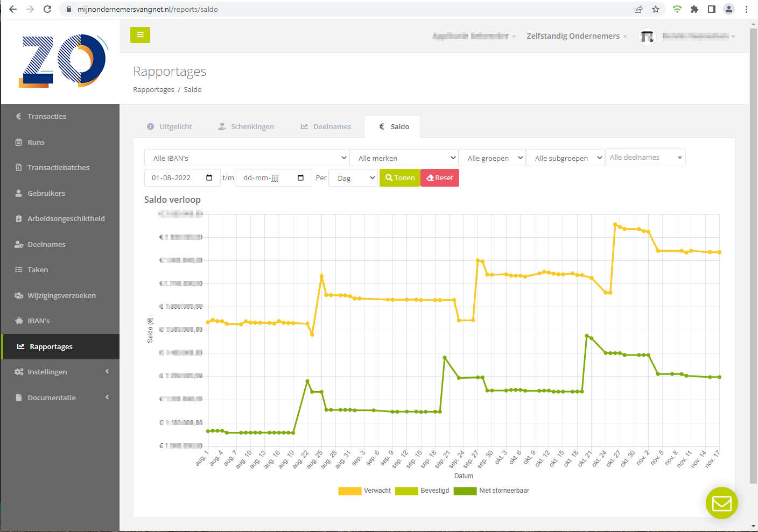758x532 pixels.
Task: Open calendar picker in end date field
Action: (301, 178)
